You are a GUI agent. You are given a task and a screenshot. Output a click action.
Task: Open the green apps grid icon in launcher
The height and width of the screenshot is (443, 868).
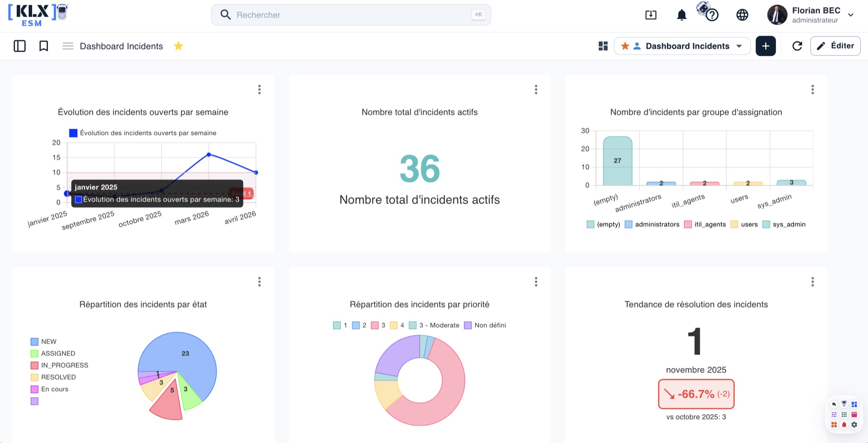844,415
